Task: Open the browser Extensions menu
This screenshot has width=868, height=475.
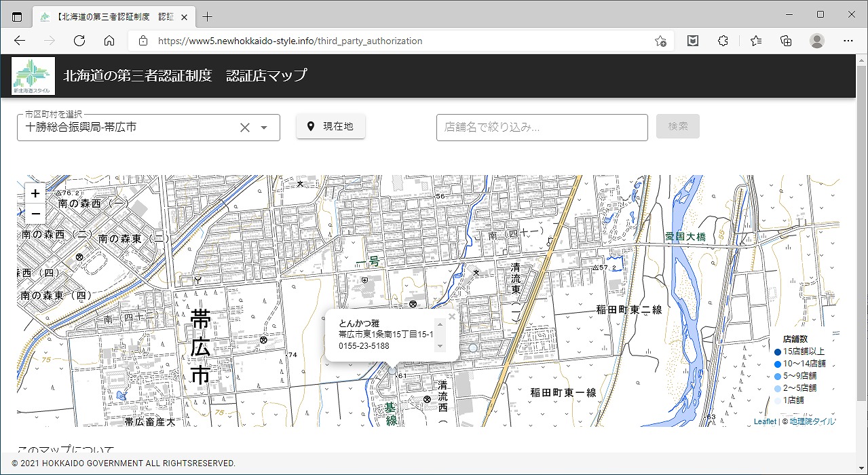Action: tap(723, 41)
